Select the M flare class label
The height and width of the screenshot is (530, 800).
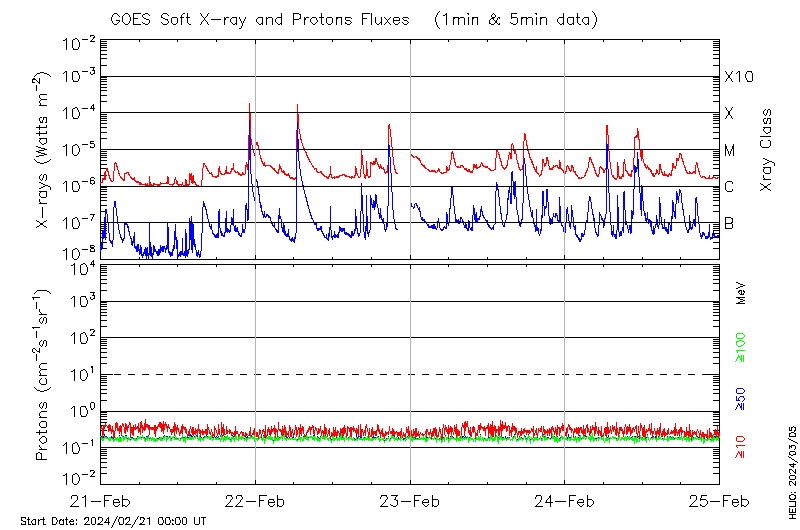pos(729,151)
